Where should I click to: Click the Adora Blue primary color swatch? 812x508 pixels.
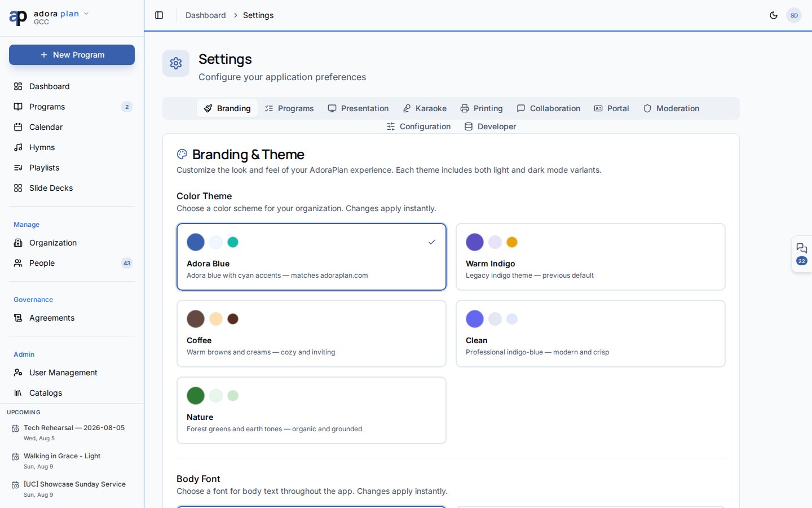[x=196, y=242]
